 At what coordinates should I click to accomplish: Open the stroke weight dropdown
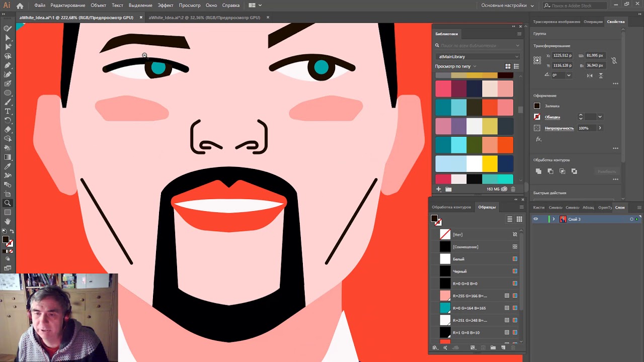pos(600,117)
